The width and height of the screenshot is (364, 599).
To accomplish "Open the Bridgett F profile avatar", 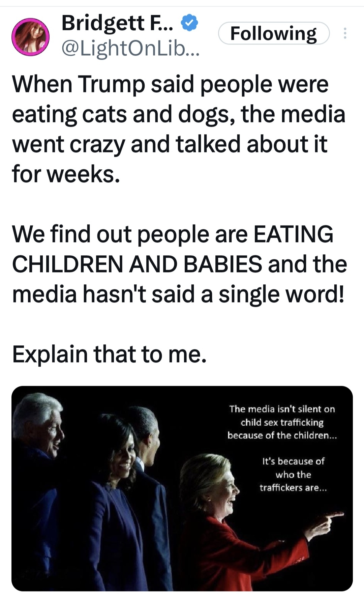I will tap(31, 37).
